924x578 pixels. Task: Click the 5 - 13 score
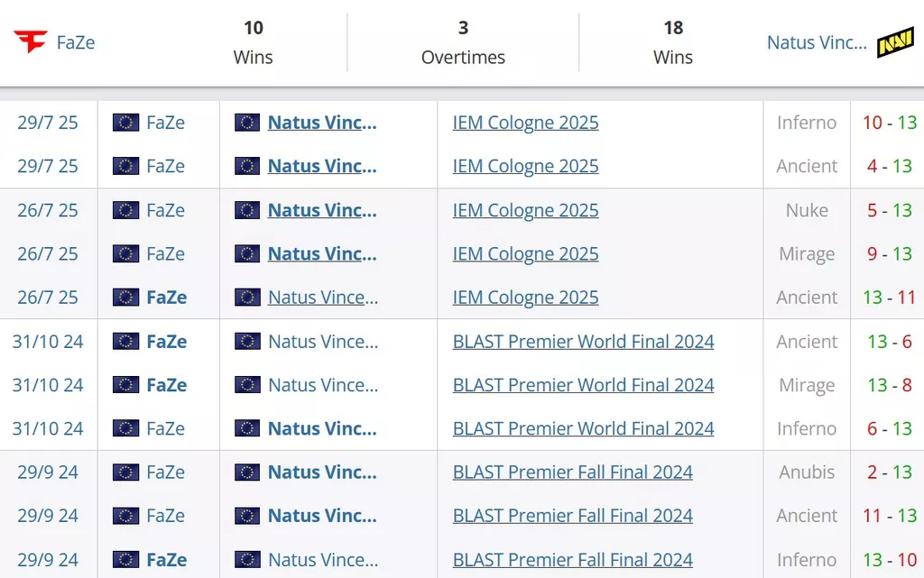890,210
